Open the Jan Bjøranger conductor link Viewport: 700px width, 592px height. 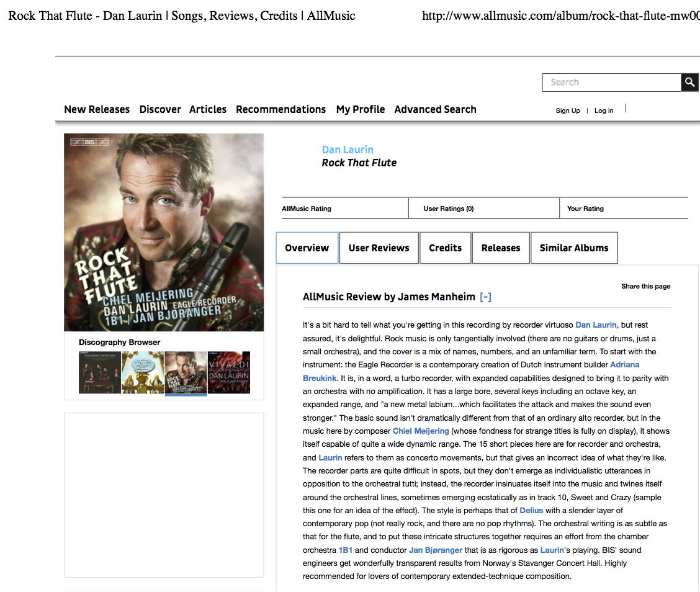[436, 550]
